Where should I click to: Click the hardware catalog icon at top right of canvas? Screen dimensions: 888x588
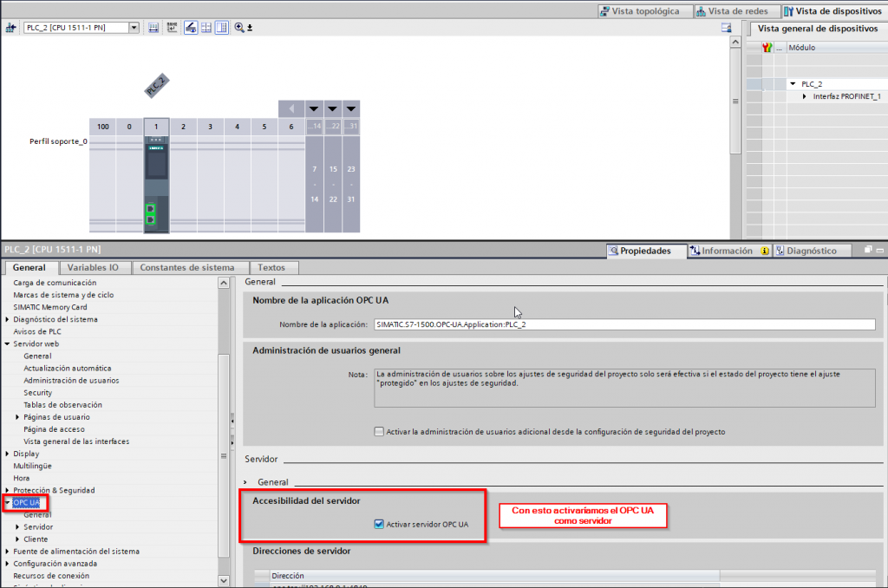[727, 28]
